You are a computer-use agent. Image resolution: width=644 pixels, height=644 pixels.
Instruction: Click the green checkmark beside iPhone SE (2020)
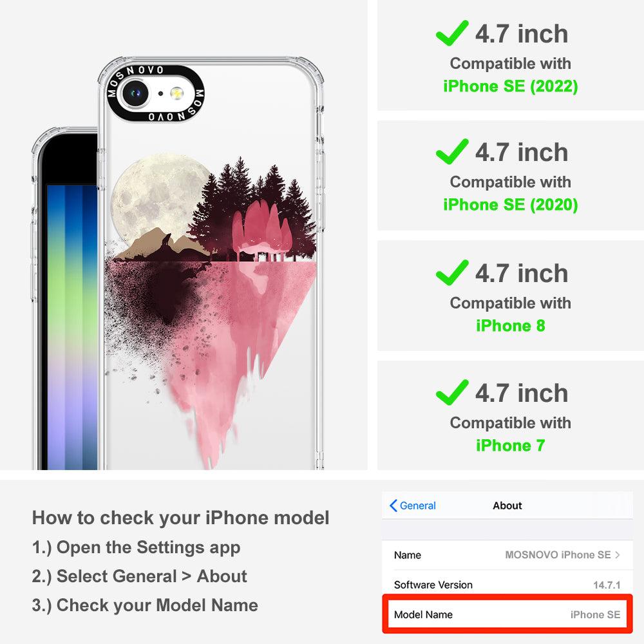coord(452,151)
